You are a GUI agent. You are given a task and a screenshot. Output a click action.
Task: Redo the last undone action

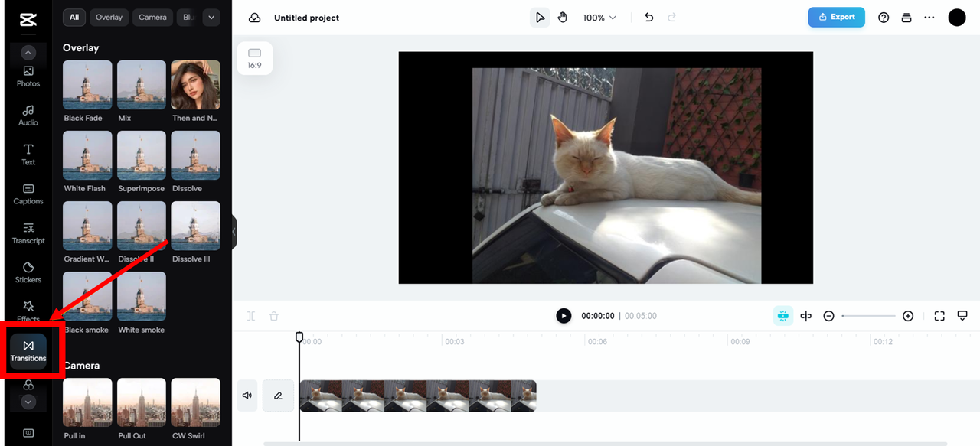click(x=672, y=17)
